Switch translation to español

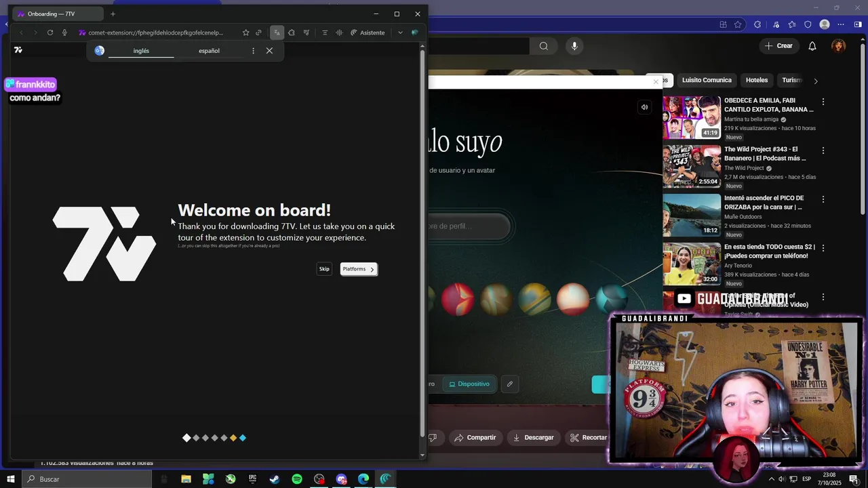pos(209,51)
